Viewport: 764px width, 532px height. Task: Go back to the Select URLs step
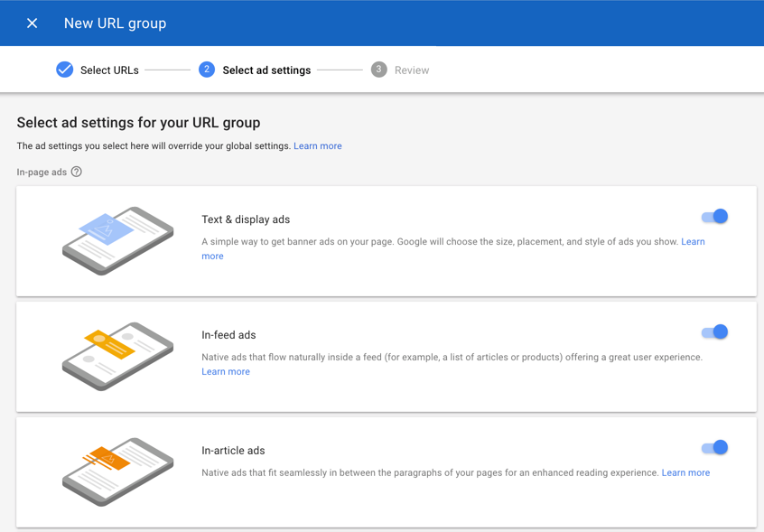click(x=109, y=70)
